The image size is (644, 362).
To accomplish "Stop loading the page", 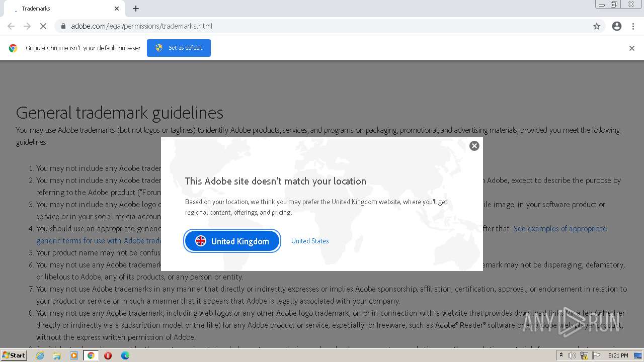I will pos(43,26).
